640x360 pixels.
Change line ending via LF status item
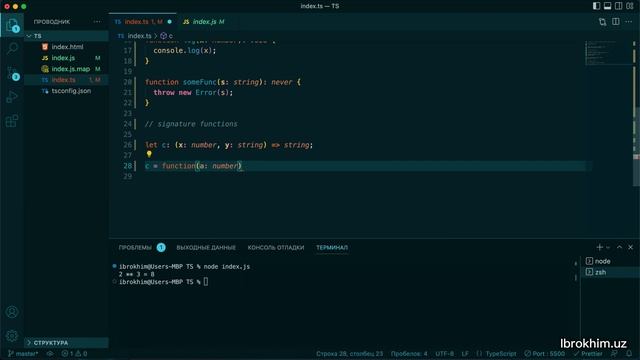pyautogui.click(x=465, y=354)
